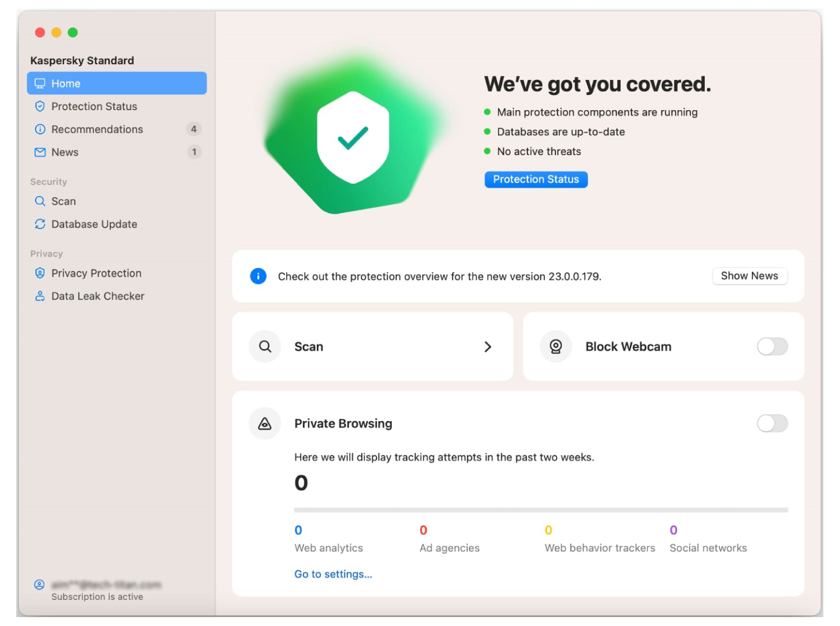Click the Private Browsing eye-triangle icon
Screen dimensions: 840x626
point(265,423)
